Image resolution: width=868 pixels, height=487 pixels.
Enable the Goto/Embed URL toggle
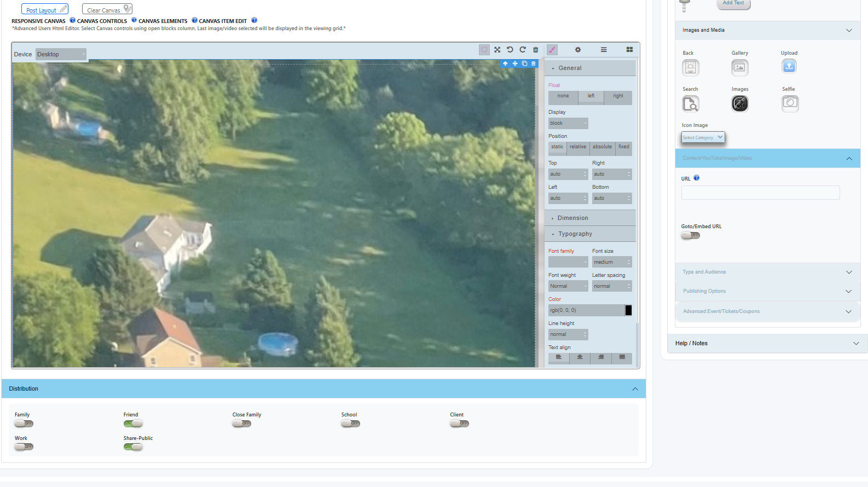(x=690, y=235)
